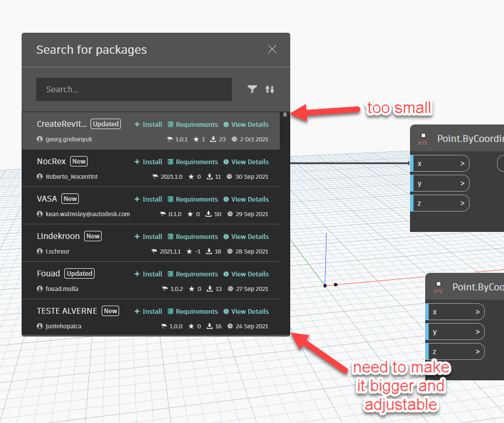Viewport: 504px width, 423px height.
Task: Install the VASA package
Action: tap(148, 199)
